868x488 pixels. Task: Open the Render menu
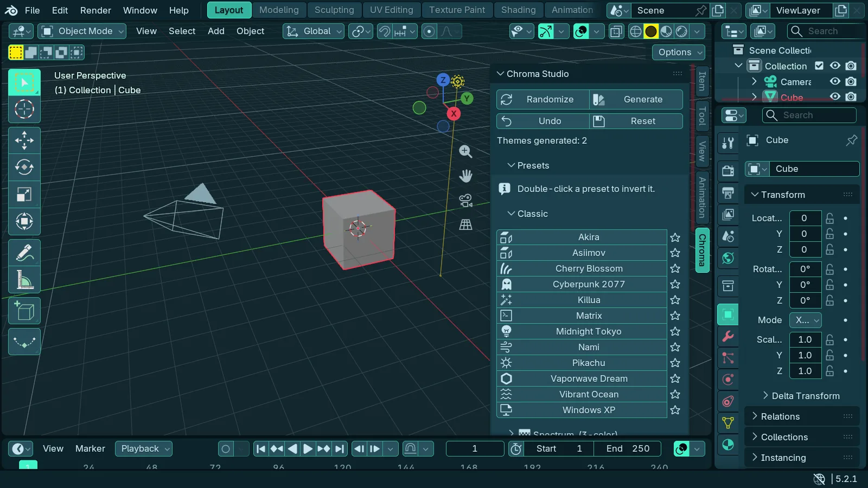(x=95, y=10)
